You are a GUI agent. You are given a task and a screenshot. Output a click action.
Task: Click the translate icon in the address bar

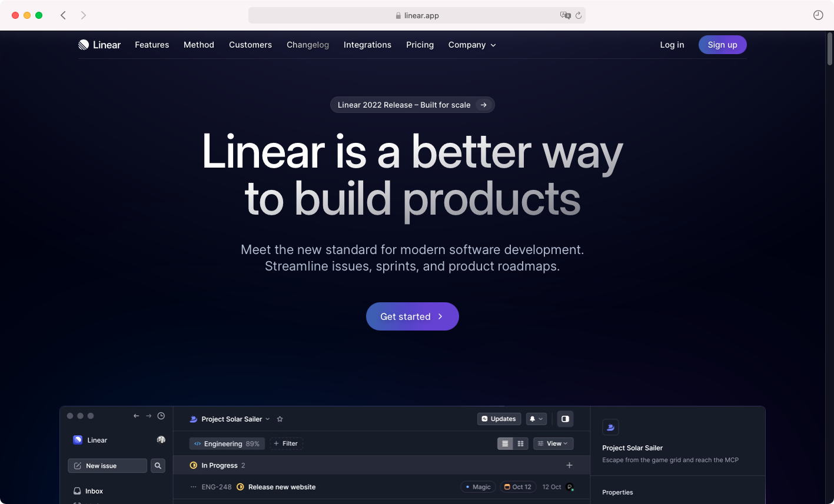565,15
